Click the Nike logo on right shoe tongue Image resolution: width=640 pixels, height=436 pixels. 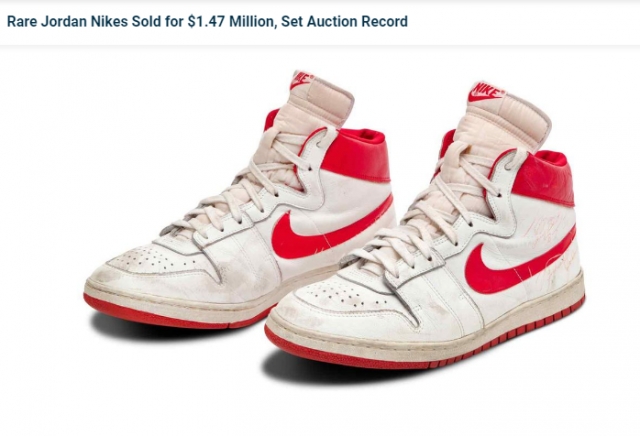click(x=486, y=91)
